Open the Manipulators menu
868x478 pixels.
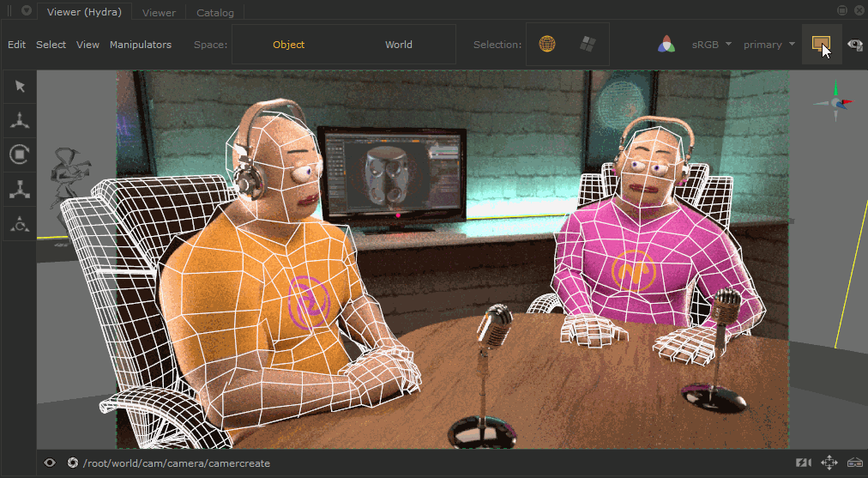pos(141,45)
